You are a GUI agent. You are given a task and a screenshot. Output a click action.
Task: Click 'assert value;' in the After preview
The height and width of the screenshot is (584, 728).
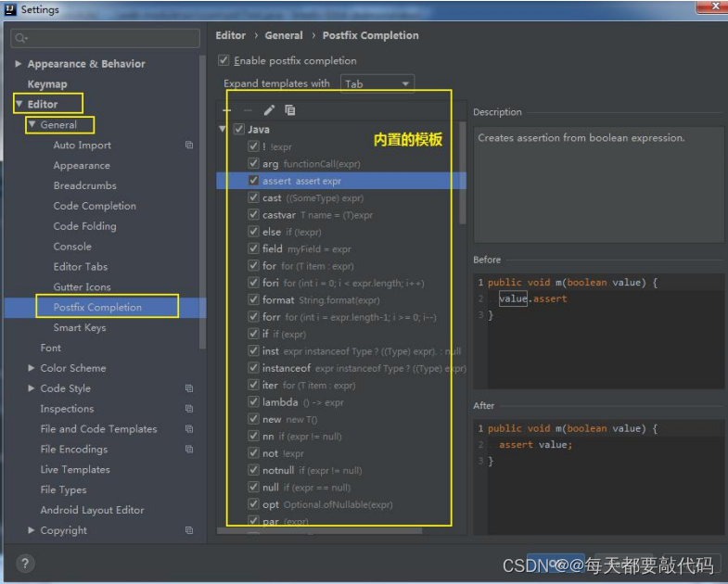click(536, 444)
